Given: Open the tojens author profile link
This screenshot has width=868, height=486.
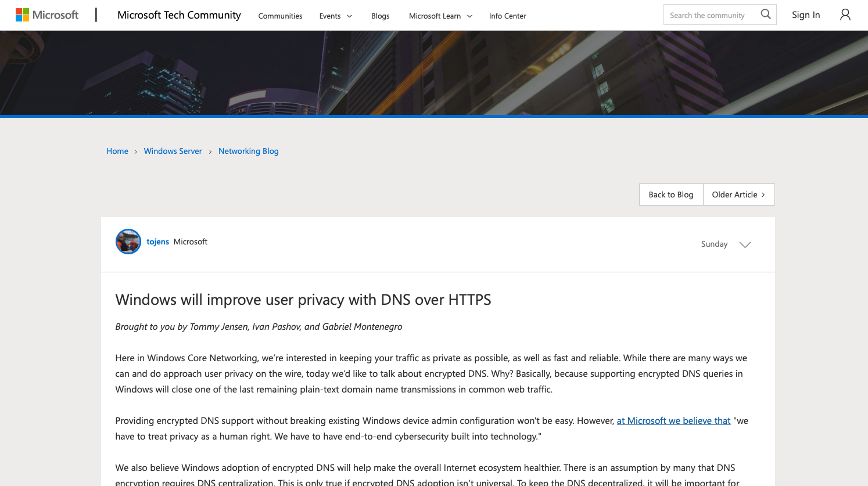Looking at the screenshot, I should (157, 242).
